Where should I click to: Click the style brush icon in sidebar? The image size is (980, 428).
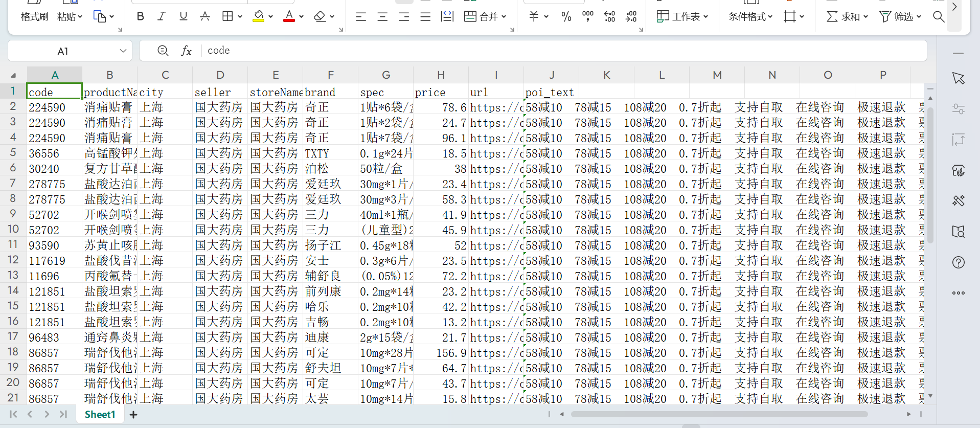[959, 170]
